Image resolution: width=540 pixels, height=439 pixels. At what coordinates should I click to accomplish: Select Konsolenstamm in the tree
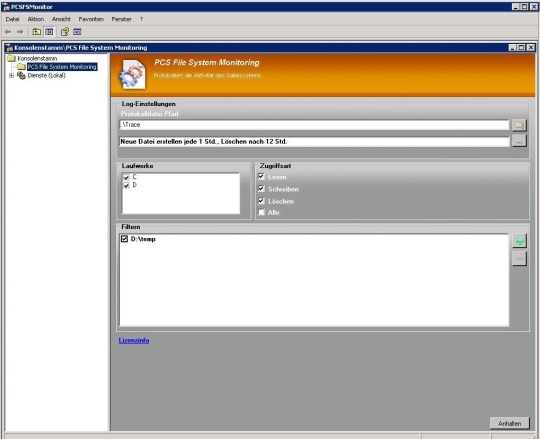(37, 58)
